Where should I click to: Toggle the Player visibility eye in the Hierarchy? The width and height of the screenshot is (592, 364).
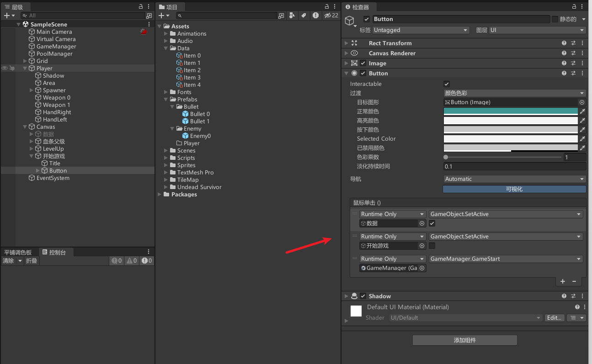tap(5, 68)
